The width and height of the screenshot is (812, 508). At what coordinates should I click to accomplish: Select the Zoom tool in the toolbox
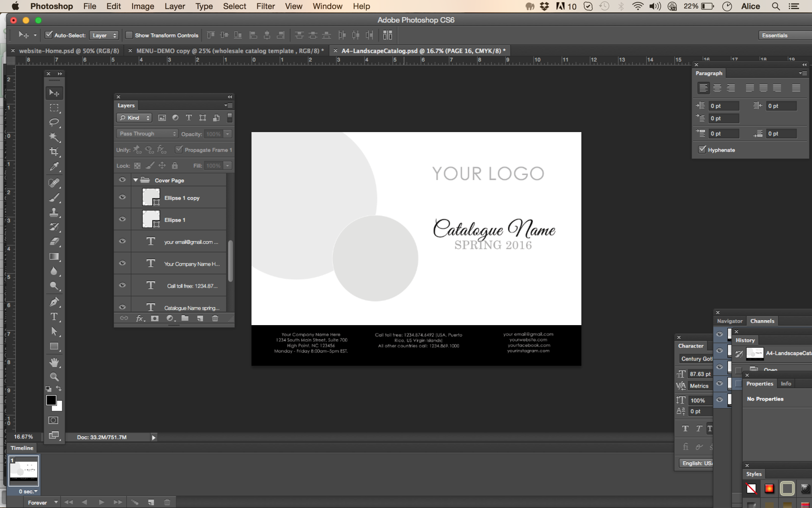point(54,377)
